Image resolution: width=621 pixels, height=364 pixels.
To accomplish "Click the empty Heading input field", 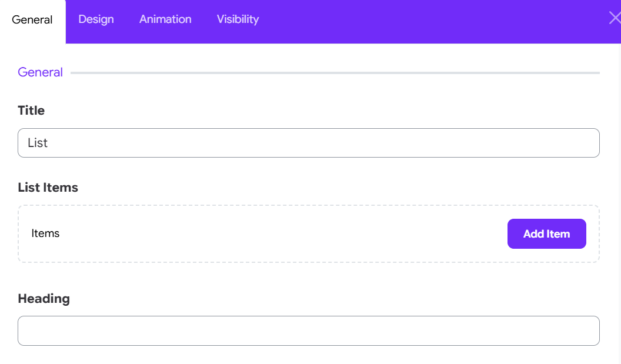I will point(309,330).
